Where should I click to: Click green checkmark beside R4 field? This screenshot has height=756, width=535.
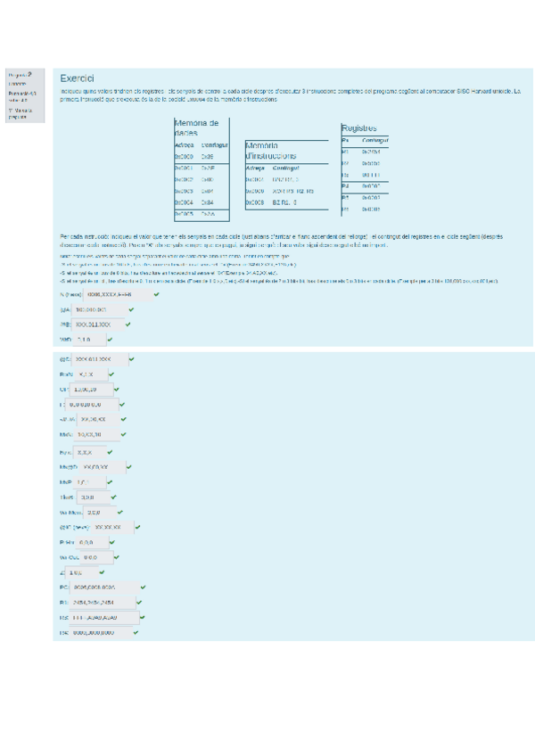click(x=136, y=632)
